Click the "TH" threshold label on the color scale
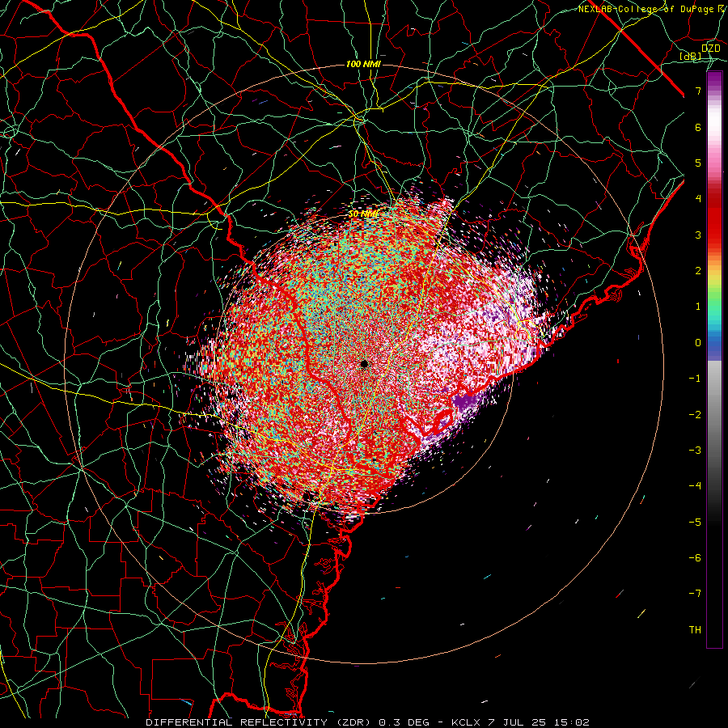The width and height of the screenshot is (728, 728). [x=695, y=629]
